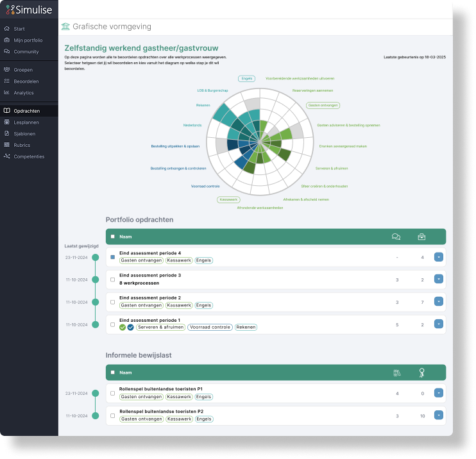Screen dimensions: 476x459
Task: Click the Simulise logo icon
Action: tap(9, 10)
